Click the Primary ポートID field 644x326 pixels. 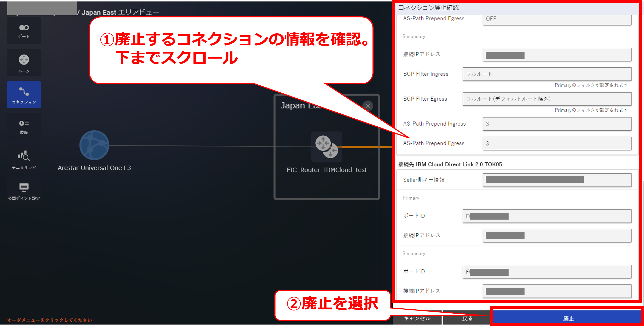coord(547,216)
